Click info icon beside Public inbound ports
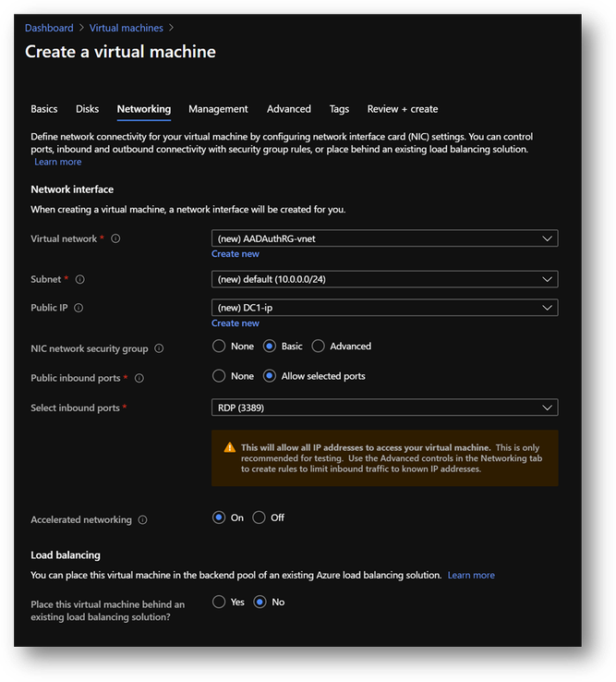The width and height of the screenshot is (616, 682). coord(139,378)
